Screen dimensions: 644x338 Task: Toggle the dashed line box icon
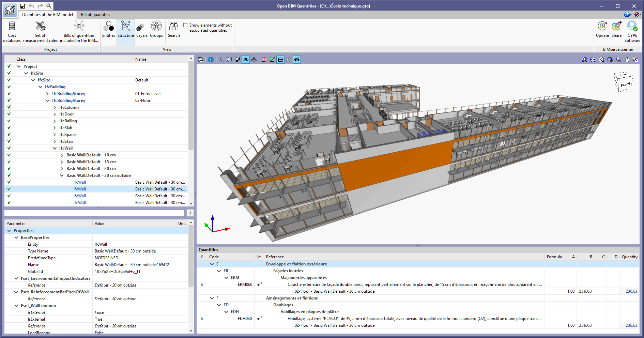pyautogui.click(x=280, y=60)
